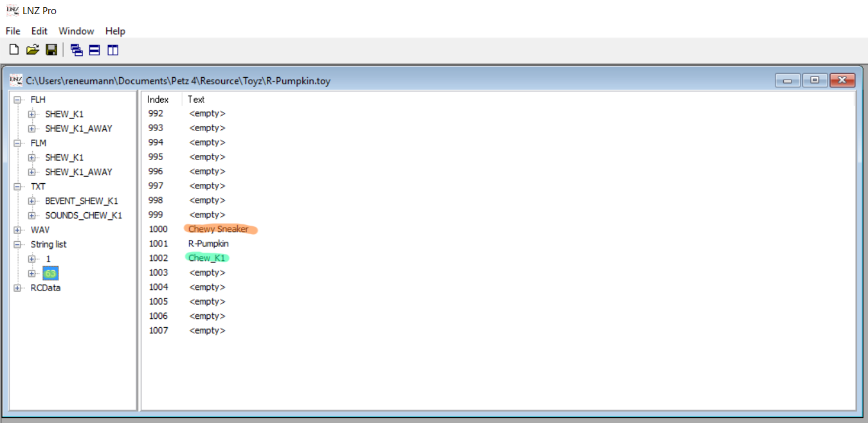Collapse the FLH tree node

[x=17, y=100]
